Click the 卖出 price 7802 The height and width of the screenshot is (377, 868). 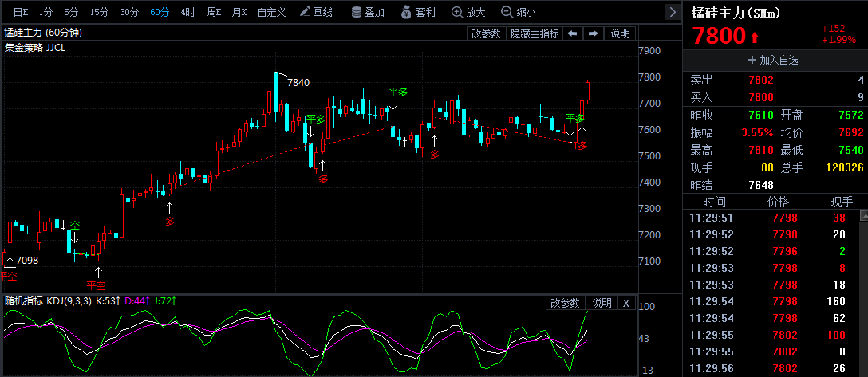point(761,81)
